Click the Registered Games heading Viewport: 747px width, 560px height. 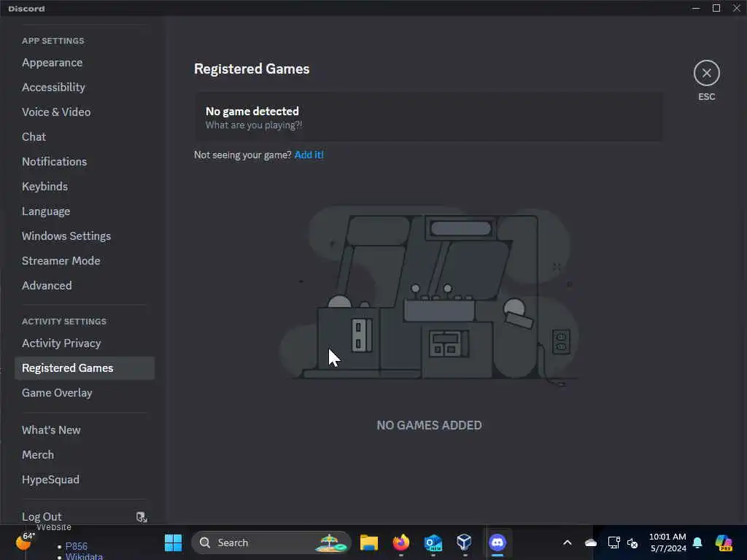[x=252, y=69]
